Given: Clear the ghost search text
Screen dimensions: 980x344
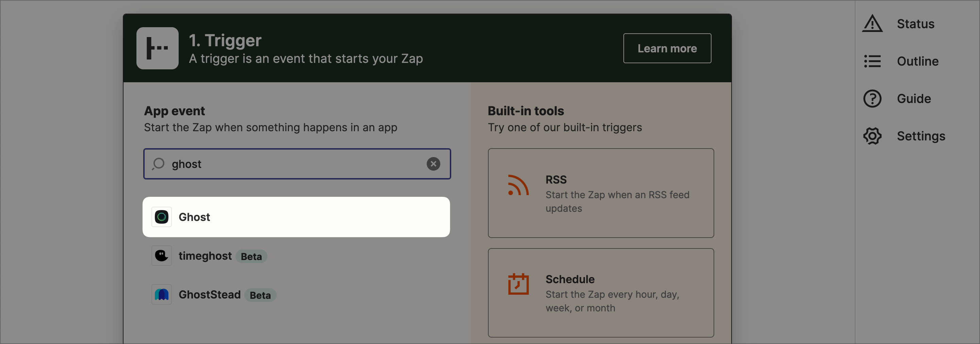Looking at the screenshot, I should coord(433,164).
